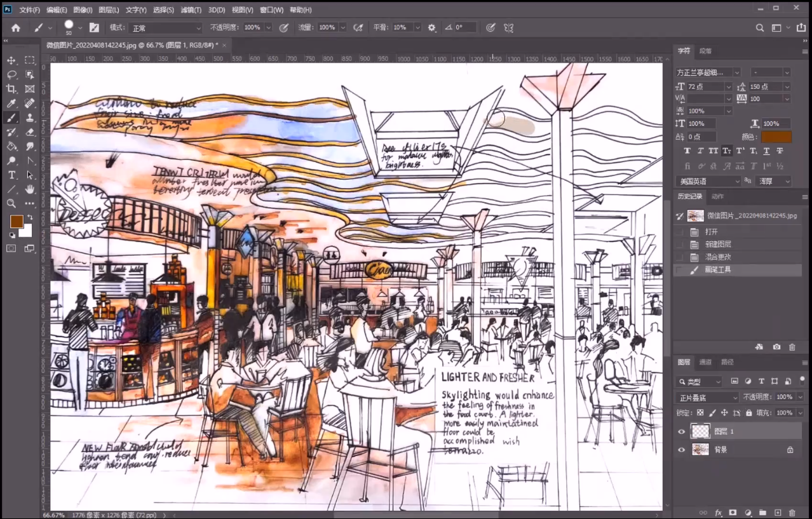Screen dimensions: 812x519
Task: Click the 打开 history state
Action: pos(711,232)
